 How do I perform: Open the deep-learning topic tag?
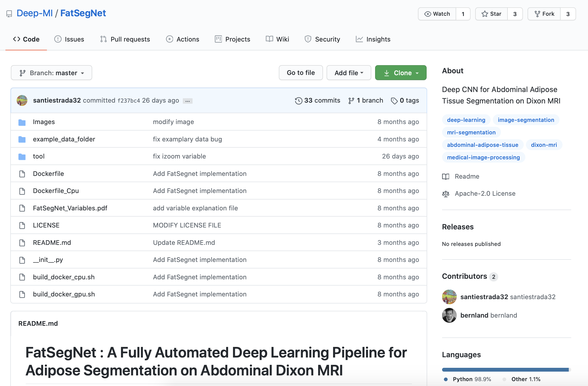(466, 120)
